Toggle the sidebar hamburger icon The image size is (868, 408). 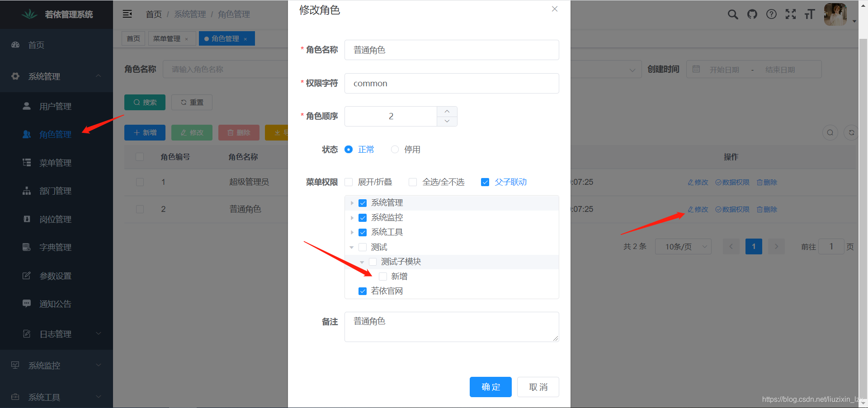(x=127, y=14)
